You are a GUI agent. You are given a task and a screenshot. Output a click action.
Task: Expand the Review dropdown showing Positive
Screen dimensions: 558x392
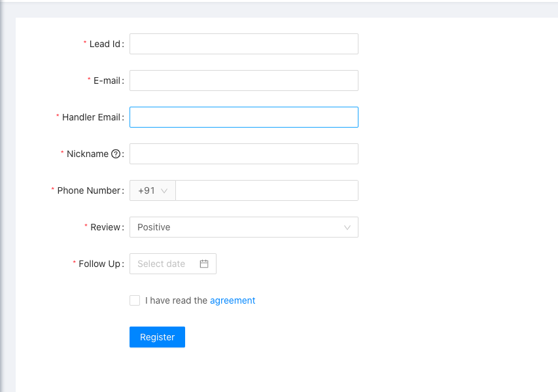click(244, 227)
